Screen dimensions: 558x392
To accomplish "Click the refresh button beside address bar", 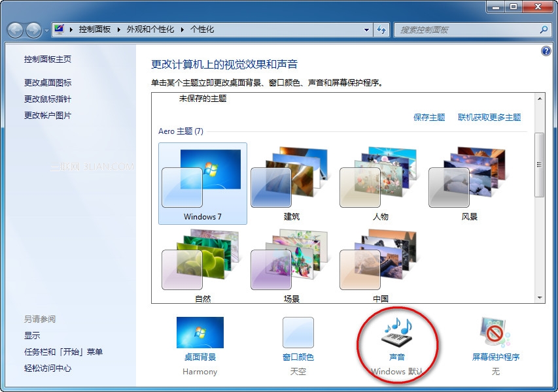I will click(x=382, y=29).
